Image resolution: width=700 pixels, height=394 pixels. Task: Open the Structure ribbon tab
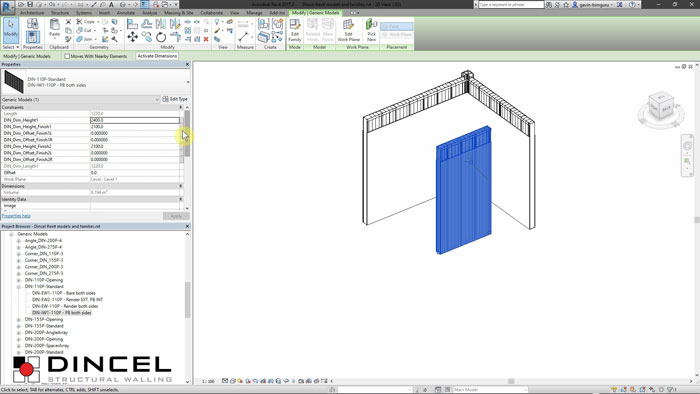(59, 13)
